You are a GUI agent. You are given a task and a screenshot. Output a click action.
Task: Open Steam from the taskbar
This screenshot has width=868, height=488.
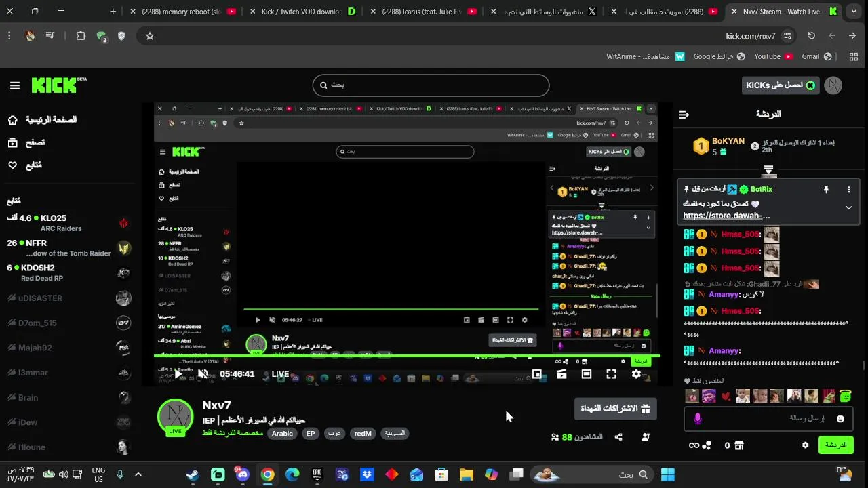coord(193,474)
